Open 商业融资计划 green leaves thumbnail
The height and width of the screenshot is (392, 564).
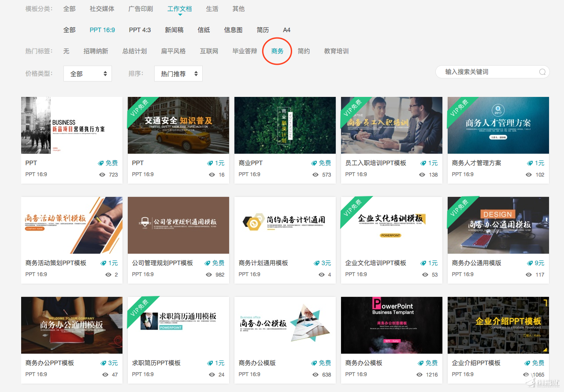[x=285, y=125]
